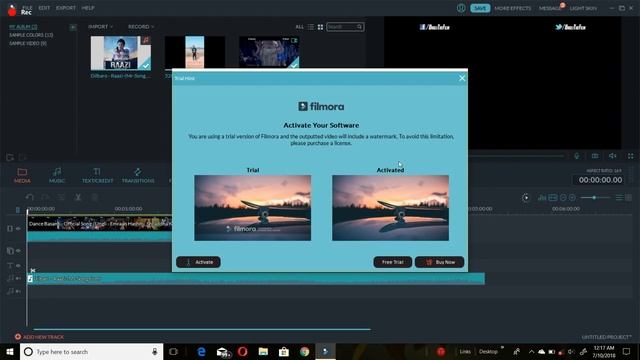Click the media library search field

click(345, 27)
